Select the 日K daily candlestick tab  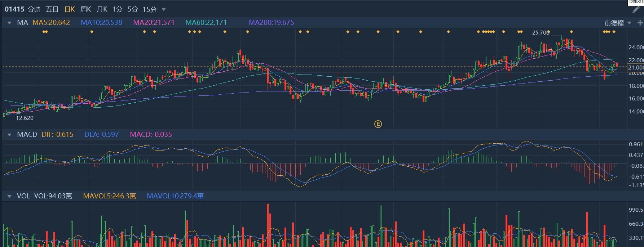coord(69,9)
